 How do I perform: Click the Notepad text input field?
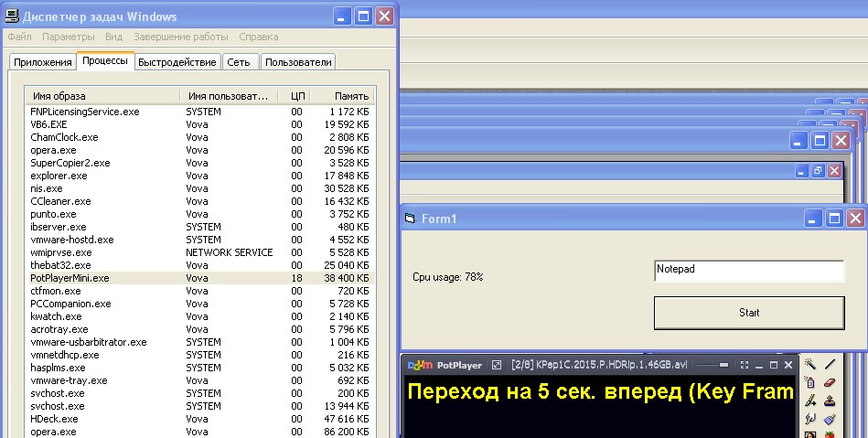748,271
